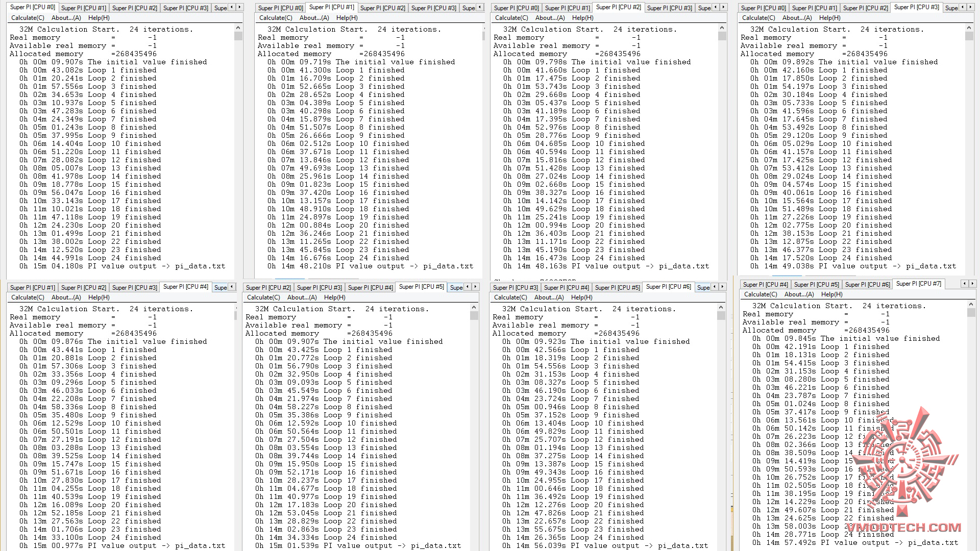Select active Super PI [CPU #7] tab

point(918,284)
